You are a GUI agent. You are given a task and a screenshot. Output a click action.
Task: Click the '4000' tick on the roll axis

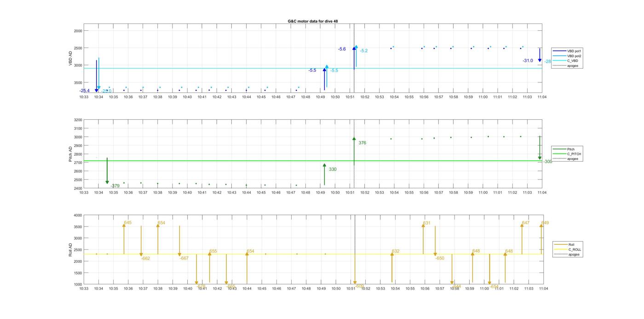pos(78,215)
